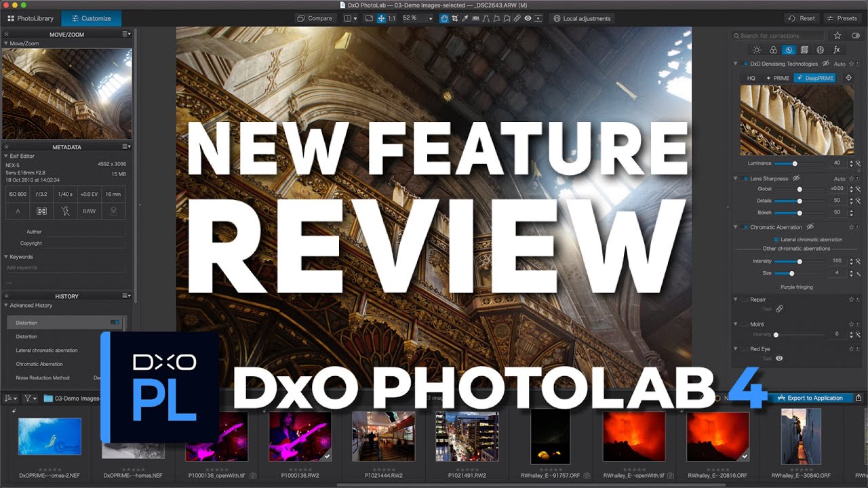
Task: Toggle DxO Denoising Technologies visibility eye
Action: pyautogui.click(x=826, y=64)
